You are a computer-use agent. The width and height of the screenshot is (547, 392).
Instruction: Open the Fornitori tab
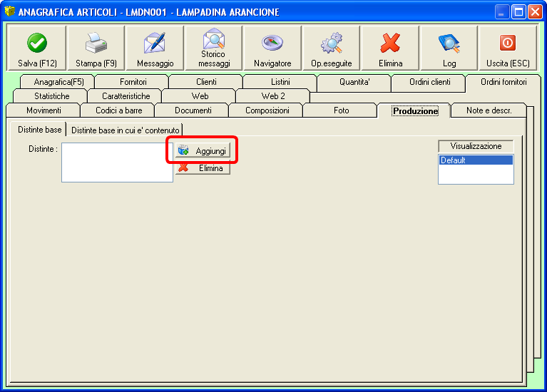pos(133,82)
